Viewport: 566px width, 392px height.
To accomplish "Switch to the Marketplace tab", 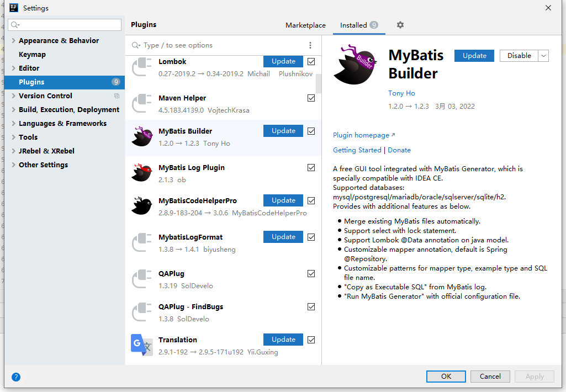I will click(x=305, y=25).
